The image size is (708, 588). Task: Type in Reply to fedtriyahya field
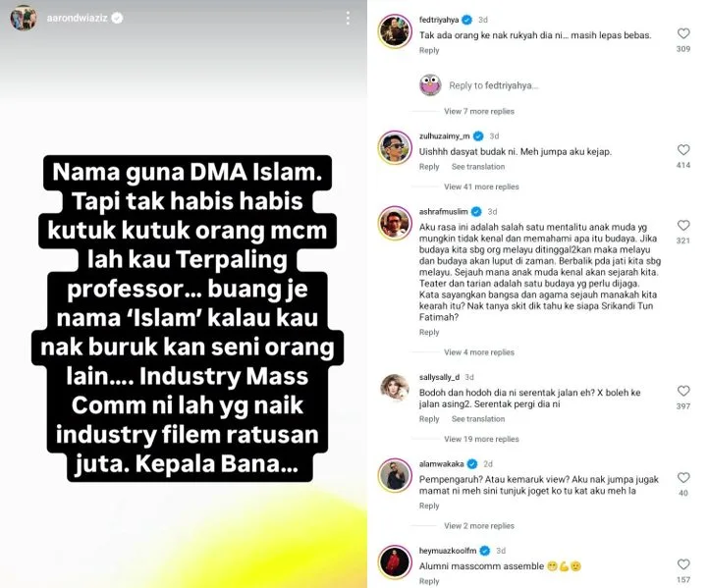coord(493,85)
